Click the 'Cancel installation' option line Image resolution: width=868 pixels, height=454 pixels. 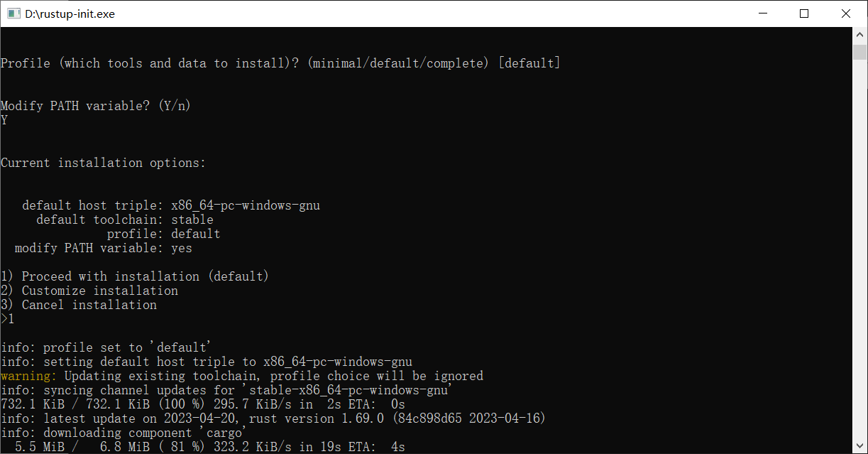click(x=78, y=304)
